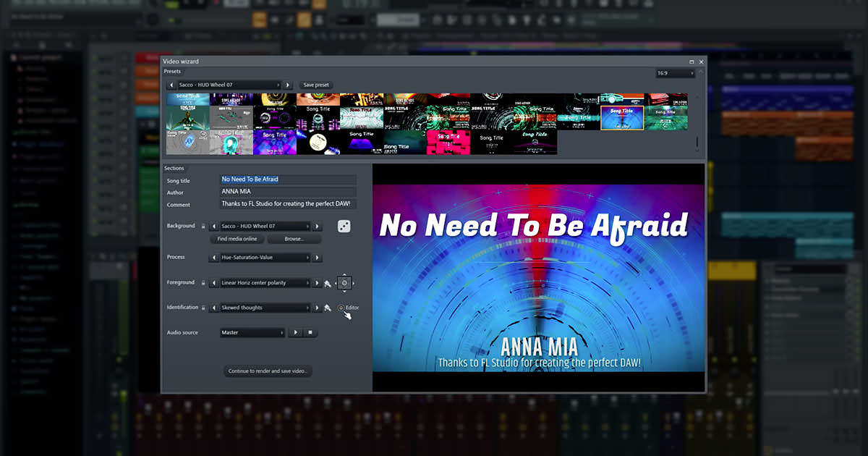Viewport: 868px width, 456px height.
Task: Open the Skewed thoughts identification dropdown
Action: 265,308
